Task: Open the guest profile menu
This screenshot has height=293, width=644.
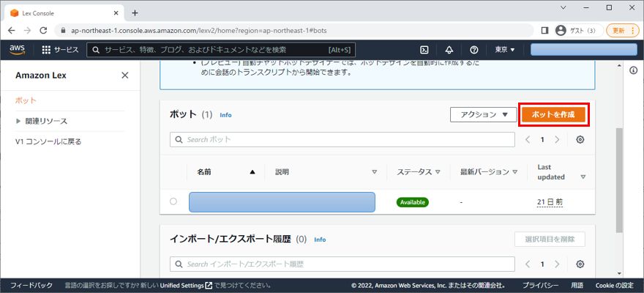Action: tap(578, 31)
